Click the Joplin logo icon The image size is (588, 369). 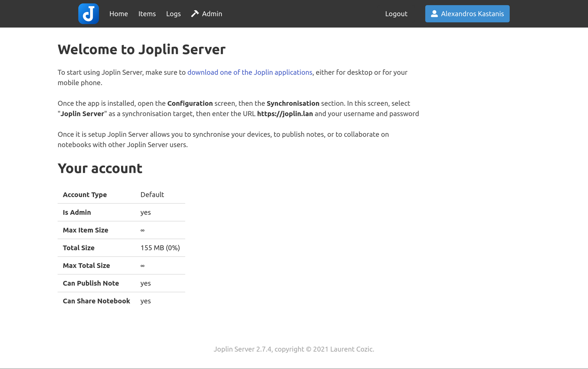tap(88, 14)
